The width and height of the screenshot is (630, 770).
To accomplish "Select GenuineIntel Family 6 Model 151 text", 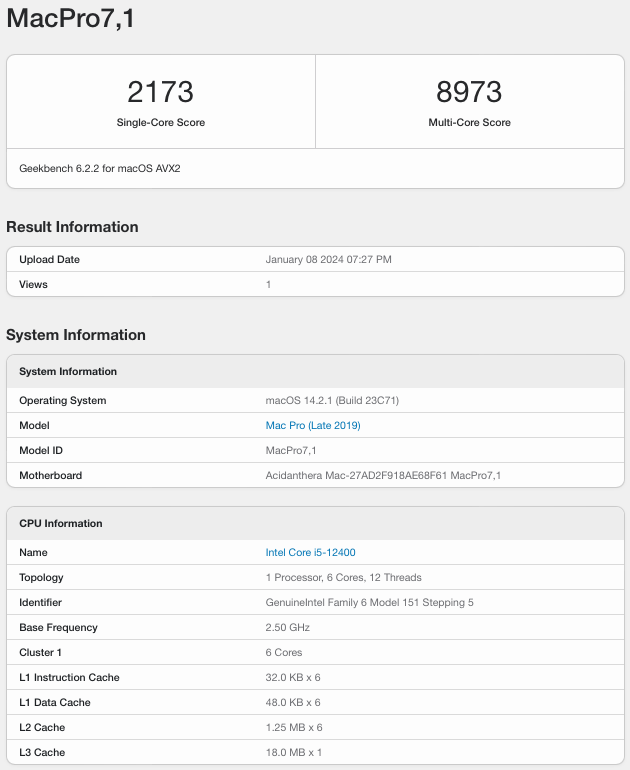I will (369, 603).
